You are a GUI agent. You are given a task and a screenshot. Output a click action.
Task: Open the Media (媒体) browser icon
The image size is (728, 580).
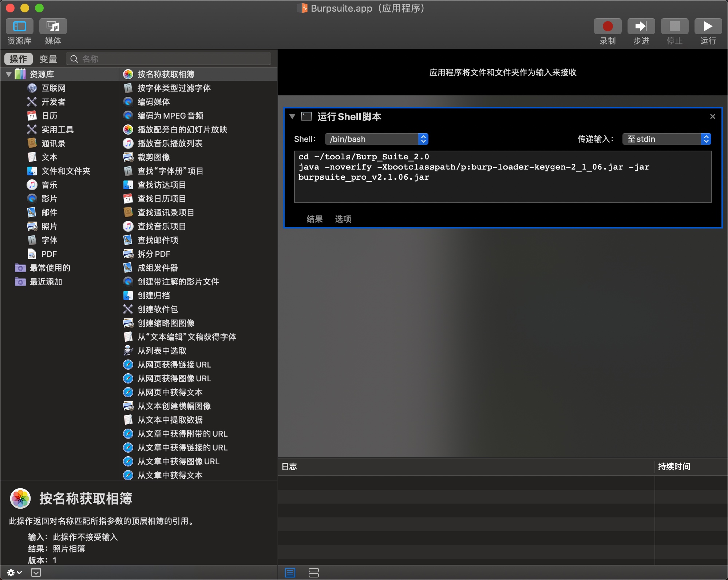point(53,27)
